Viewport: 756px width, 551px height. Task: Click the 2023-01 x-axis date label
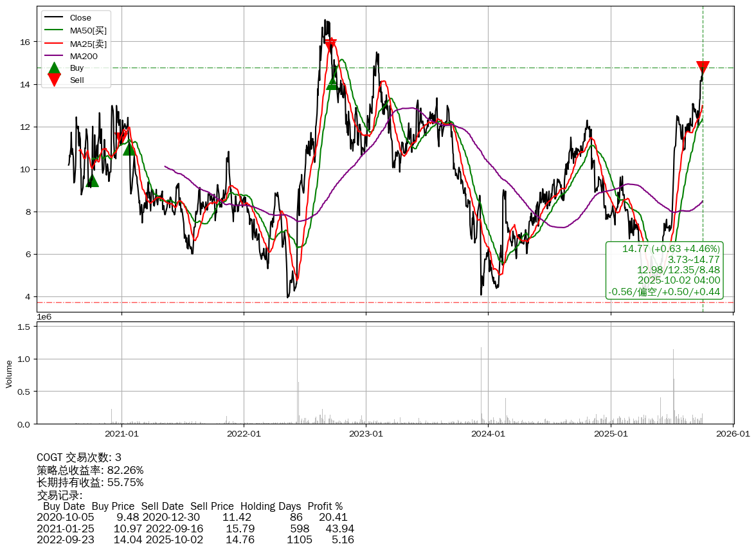(x=366, y=434)
